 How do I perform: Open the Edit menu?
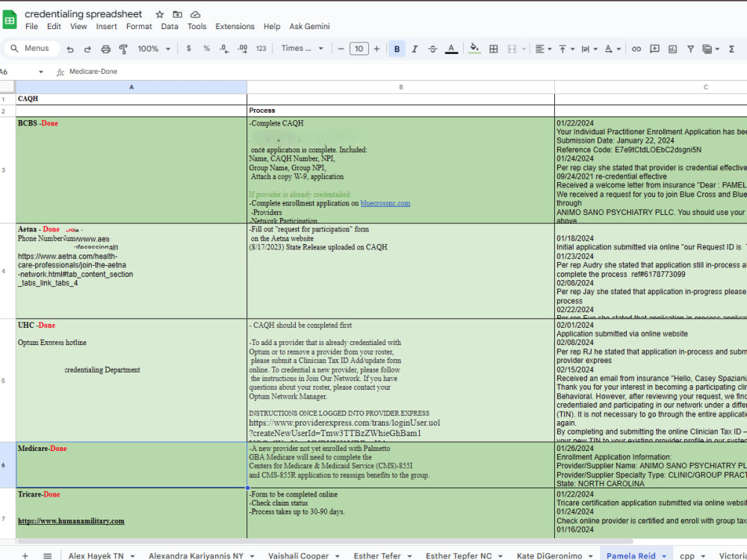[54, 27]
